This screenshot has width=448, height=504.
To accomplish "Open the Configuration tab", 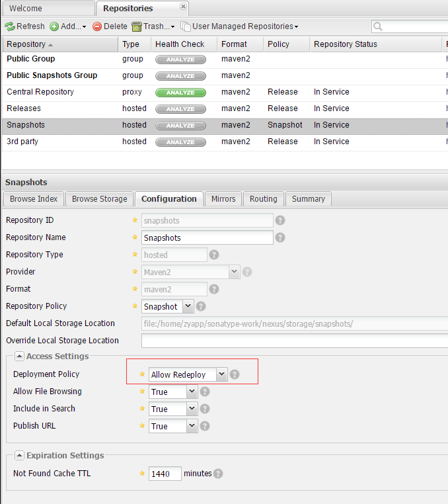I will coord(169,199).
